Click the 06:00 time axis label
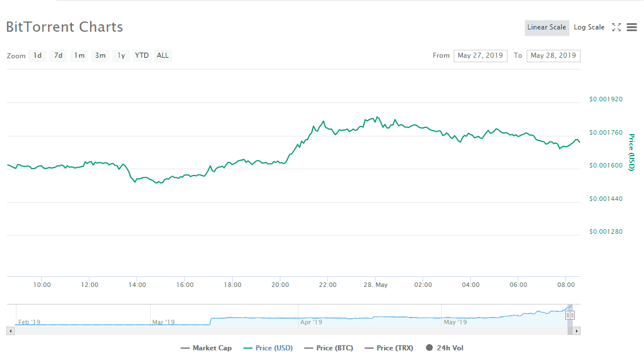 click(518, 285)
